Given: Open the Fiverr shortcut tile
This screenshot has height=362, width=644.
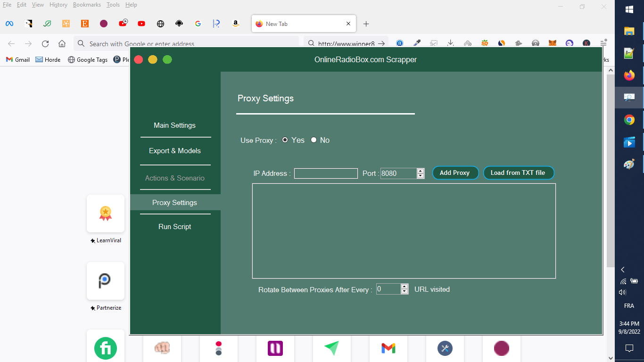Looking at the screenshot, I should [x=106, y=346].
